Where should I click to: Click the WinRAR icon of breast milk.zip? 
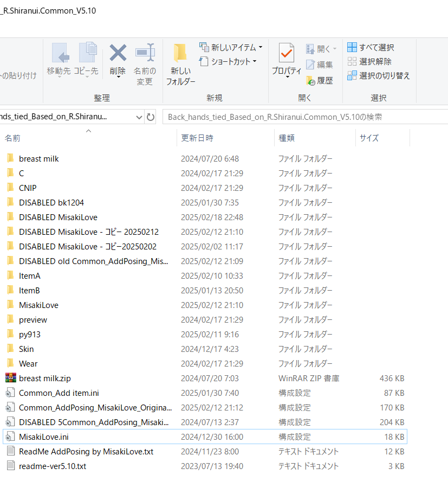tap(11, 378)
